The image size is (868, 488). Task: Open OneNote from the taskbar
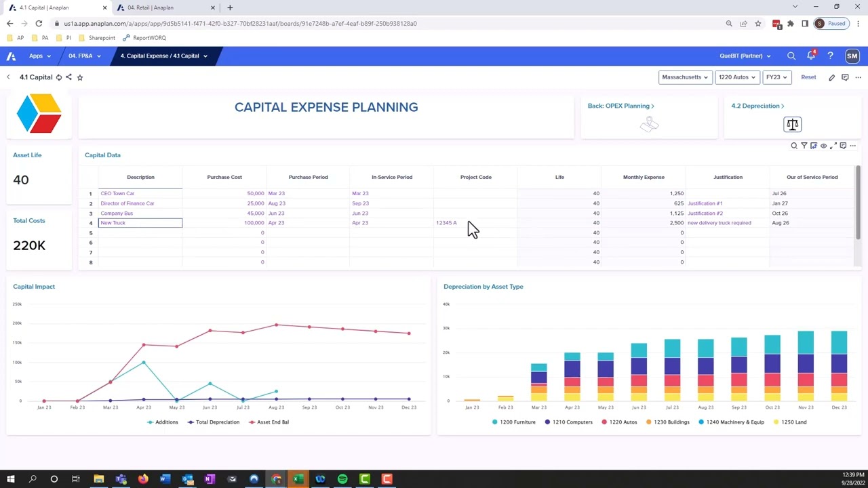click(210, 479)
